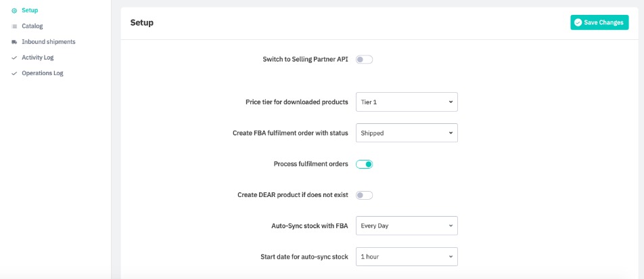Click the Activity Log checkmark icon
644x279 pixels.
point(14,58)
